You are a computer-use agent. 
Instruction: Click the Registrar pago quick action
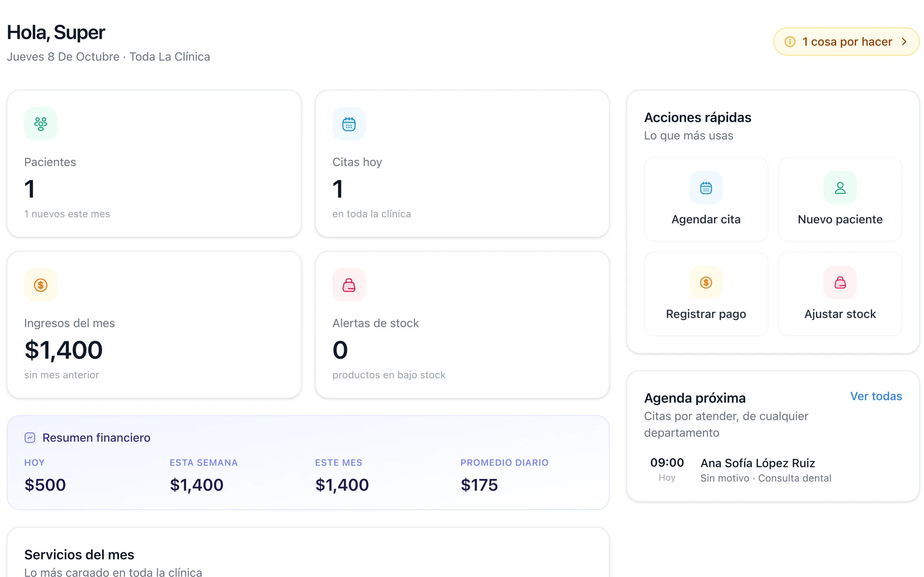pos(706,294)
